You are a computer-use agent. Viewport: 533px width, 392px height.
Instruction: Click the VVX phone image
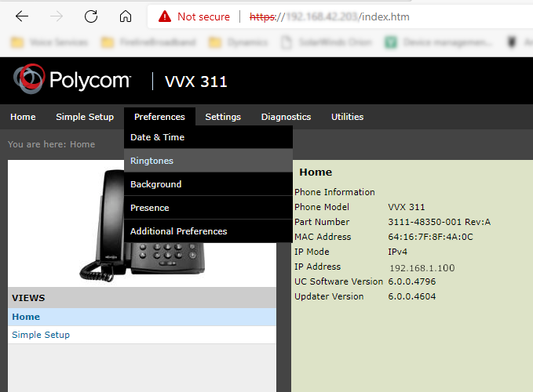pyautogui.click(x=142, y=226)
